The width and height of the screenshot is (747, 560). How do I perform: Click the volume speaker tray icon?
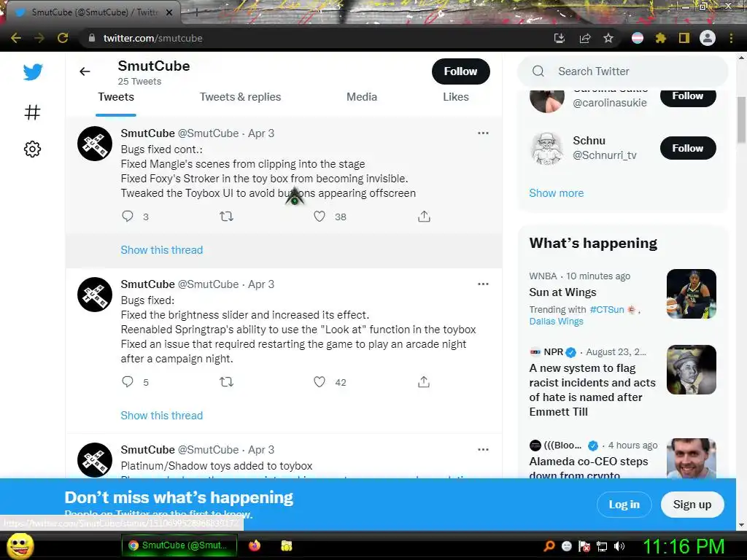pos(619,546)
